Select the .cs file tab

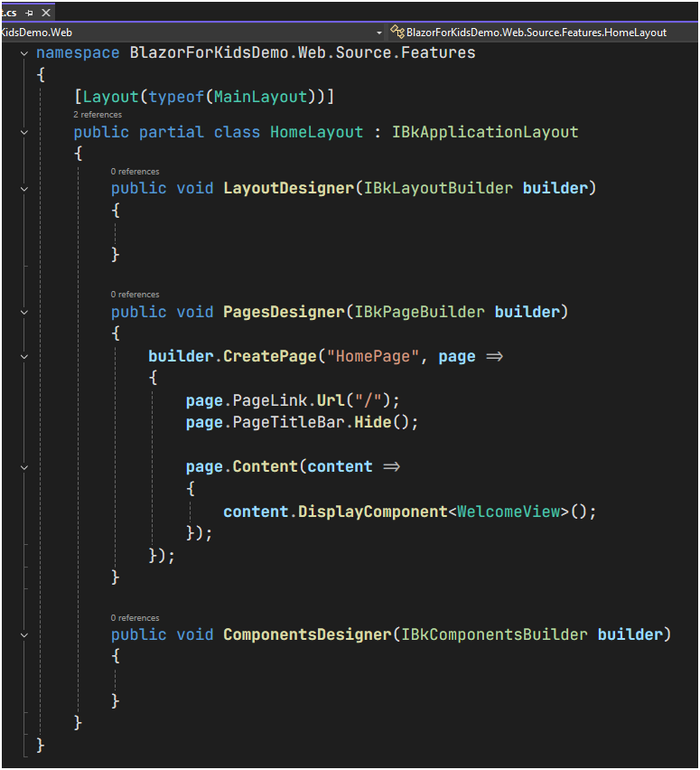click(x=9, y=13)
